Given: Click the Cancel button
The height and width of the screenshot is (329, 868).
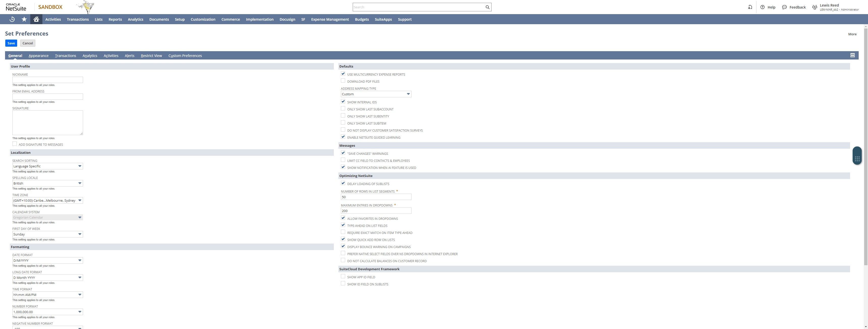Looking at the screenshot, I should point(28,43).
